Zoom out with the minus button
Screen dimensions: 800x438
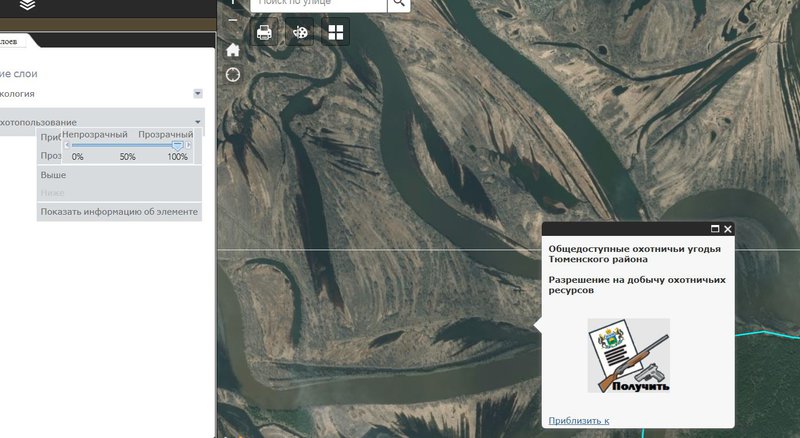pyautogui.click(x=233, y=20)
